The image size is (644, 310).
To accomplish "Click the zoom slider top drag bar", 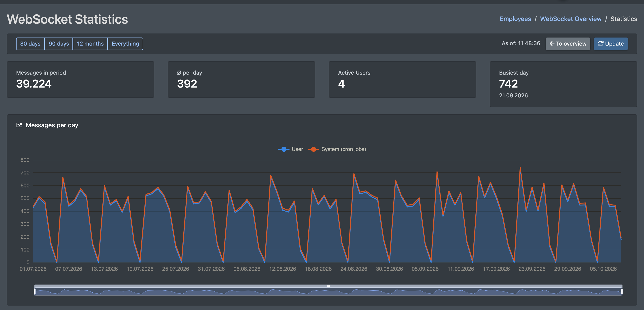I will pos(328,286).
